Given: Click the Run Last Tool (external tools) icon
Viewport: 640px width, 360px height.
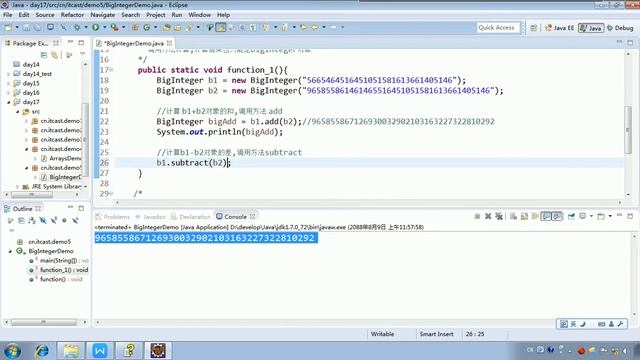Looking at the screenshot, I should click(x=114, y=27).
